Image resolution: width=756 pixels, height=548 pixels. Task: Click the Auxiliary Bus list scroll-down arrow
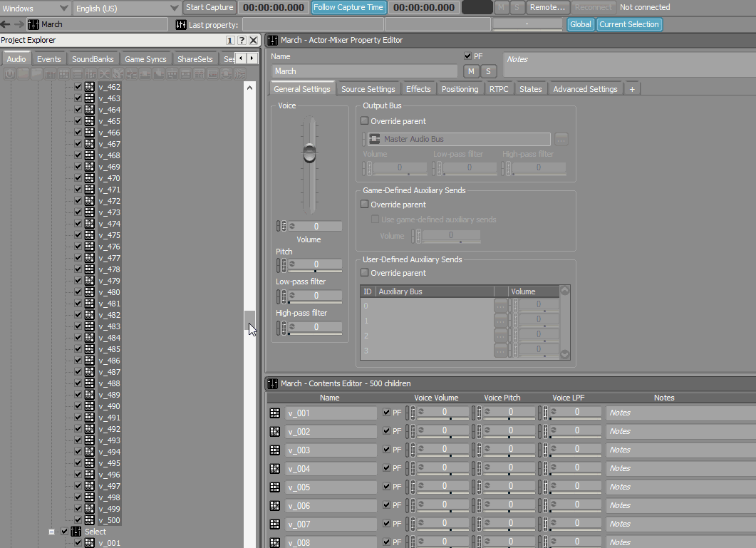point(564,355)
